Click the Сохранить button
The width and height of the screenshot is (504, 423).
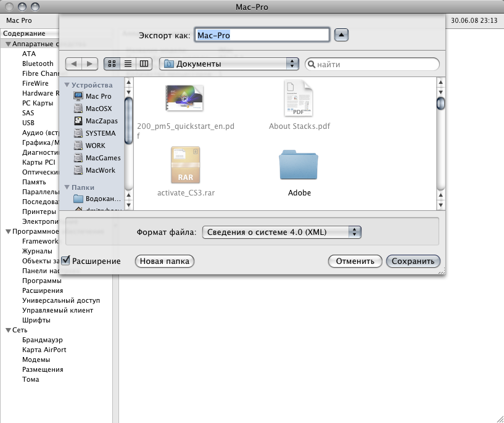pyautogui.click(x=413, y=261)
